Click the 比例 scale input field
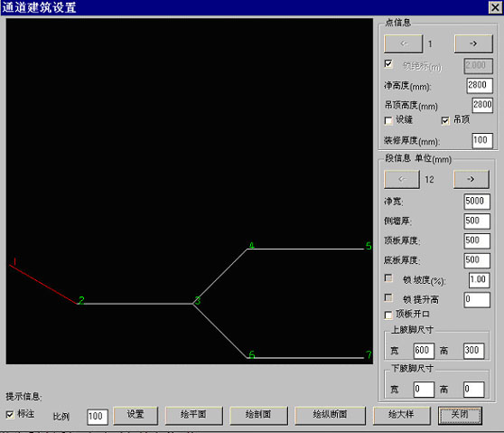Screen dimensions: 504x433 (x=98, y=417)
